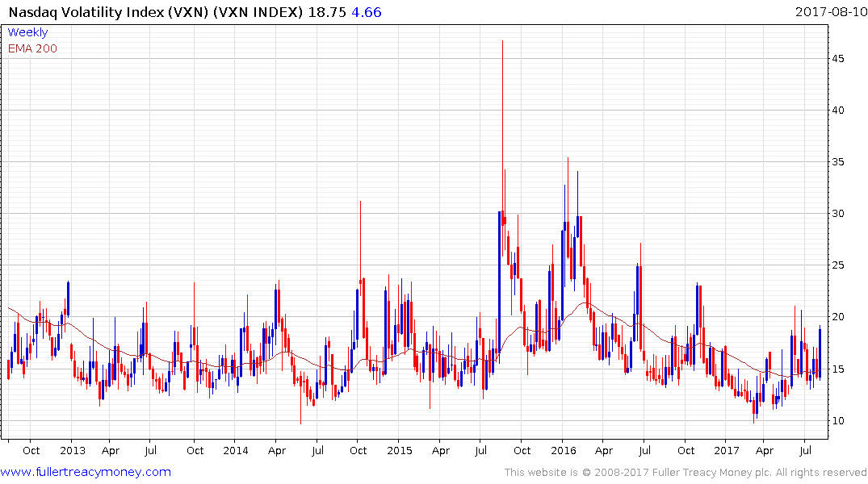Click the blue change value 4.66
The width and height of the screenshot is (868, 484).
click(x=367, y=12)
